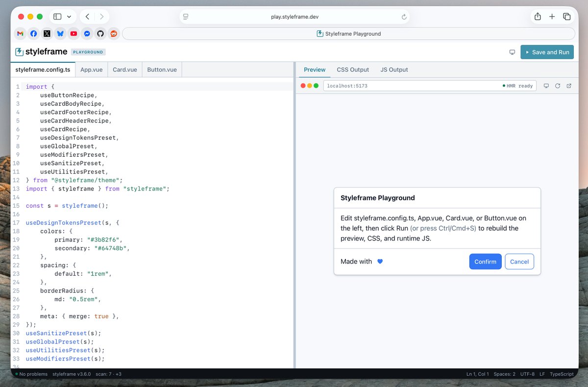
Task: Switch to the JS Output tab
Action: [x=394, y=70]
